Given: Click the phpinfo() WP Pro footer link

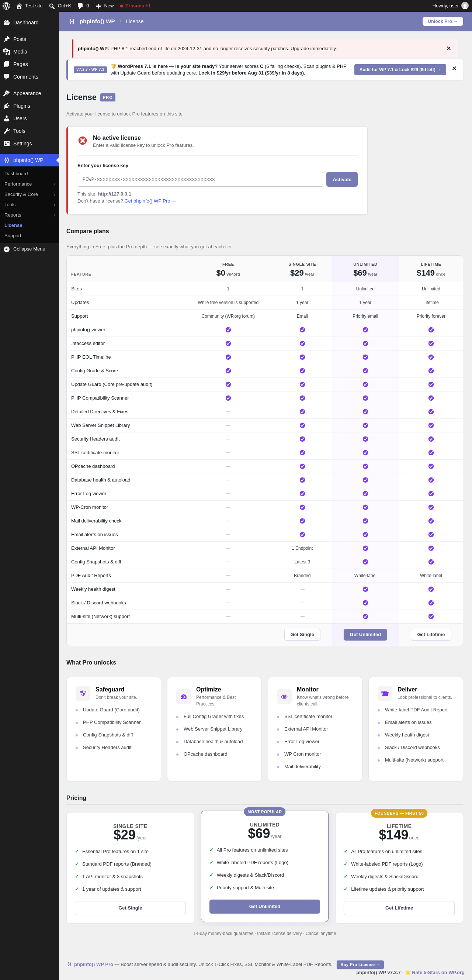Looking at the screenshot, I should (94, 964).
